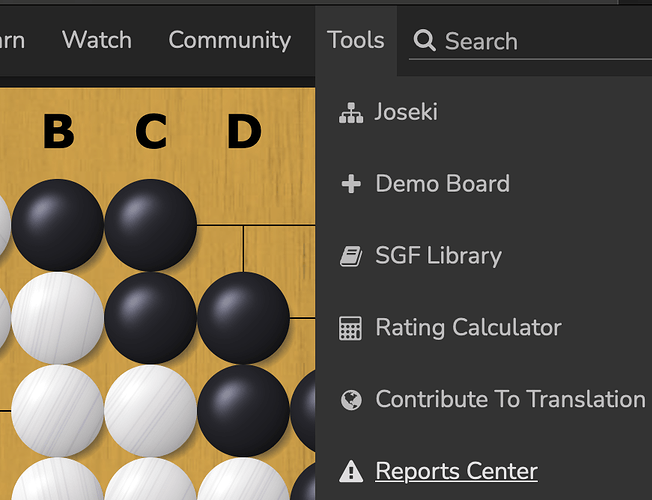Select the Demo Board menu entry
652x500 pixels.
(442, 184)
